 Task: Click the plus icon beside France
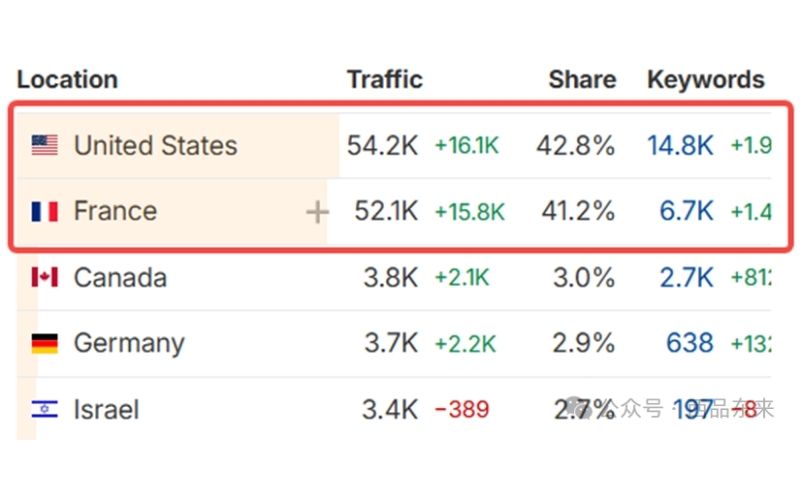click(x=317, y=212)
